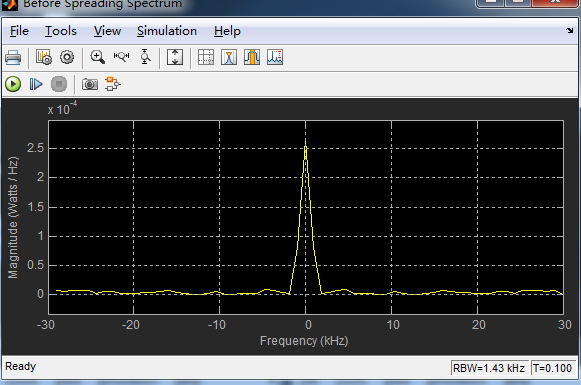Click the dock arrow at menu bar right

pos(570,31)
